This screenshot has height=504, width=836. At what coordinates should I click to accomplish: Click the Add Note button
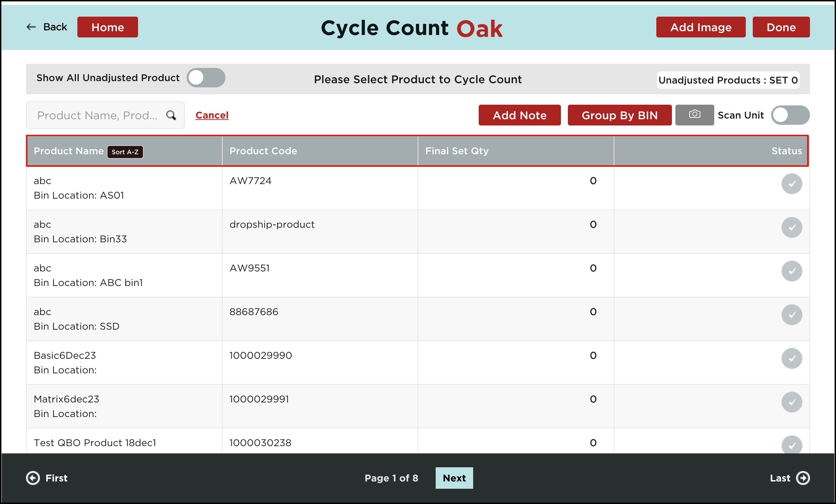(519, 115)
